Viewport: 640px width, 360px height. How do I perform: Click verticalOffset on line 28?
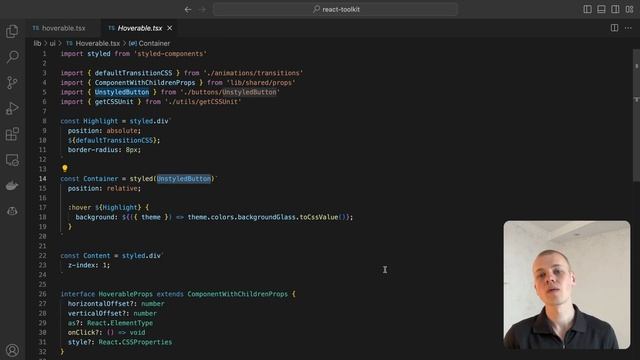pyautogui.click(x=95, y=313)
